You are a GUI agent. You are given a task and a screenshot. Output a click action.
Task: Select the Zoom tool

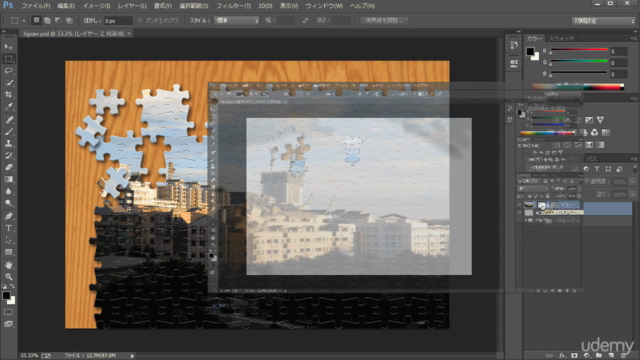tap(9, 277)
